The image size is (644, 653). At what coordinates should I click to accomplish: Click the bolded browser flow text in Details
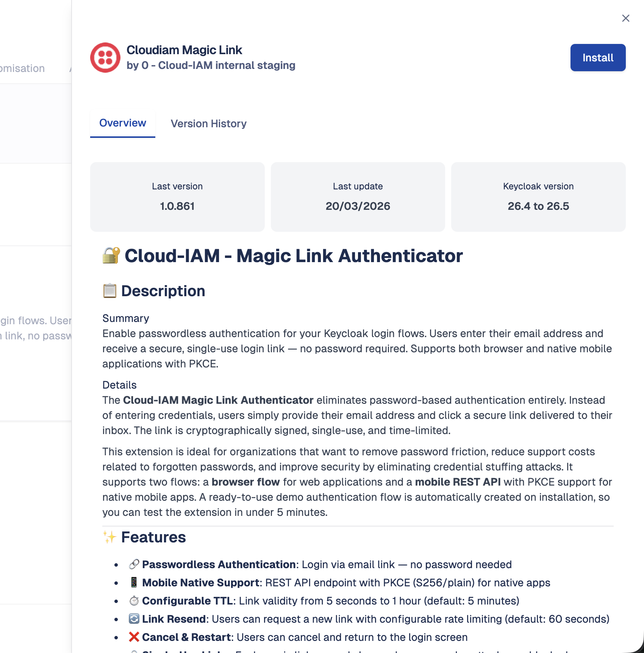(x=245, y=482)
